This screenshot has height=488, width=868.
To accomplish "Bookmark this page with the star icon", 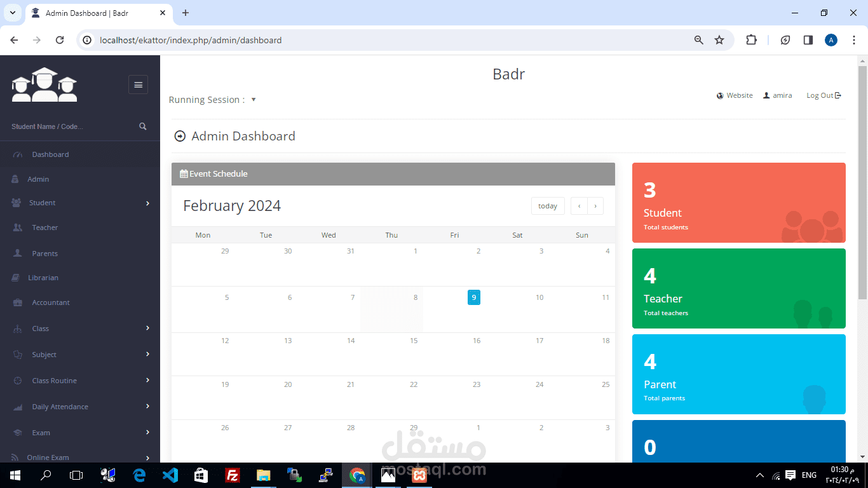I will (x=719, y=40).
